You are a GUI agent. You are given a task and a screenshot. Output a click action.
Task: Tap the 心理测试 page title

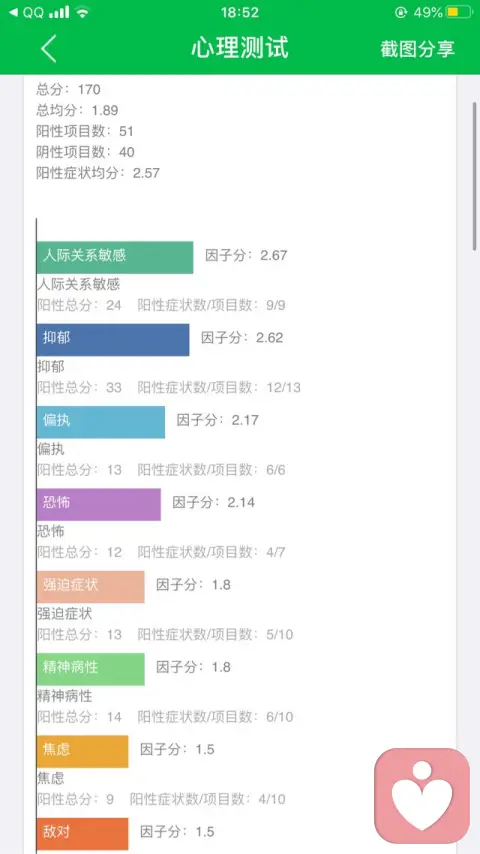click(240, 48)
